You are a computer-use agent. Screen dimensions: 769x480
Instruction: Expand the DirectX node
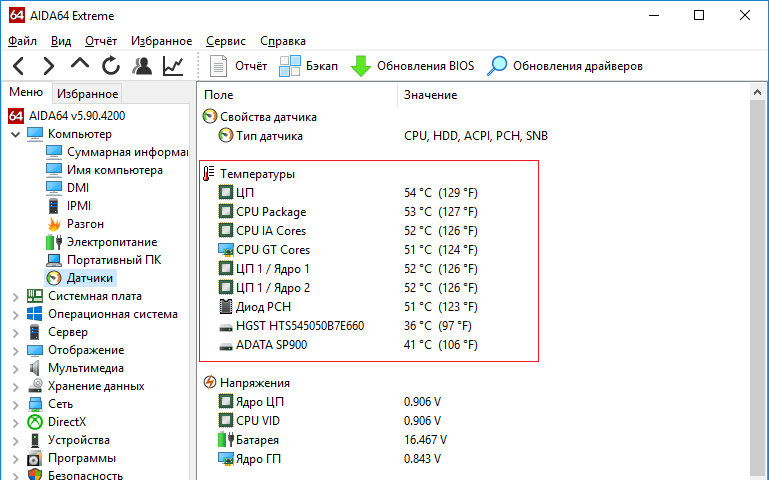tap(15, 422)
